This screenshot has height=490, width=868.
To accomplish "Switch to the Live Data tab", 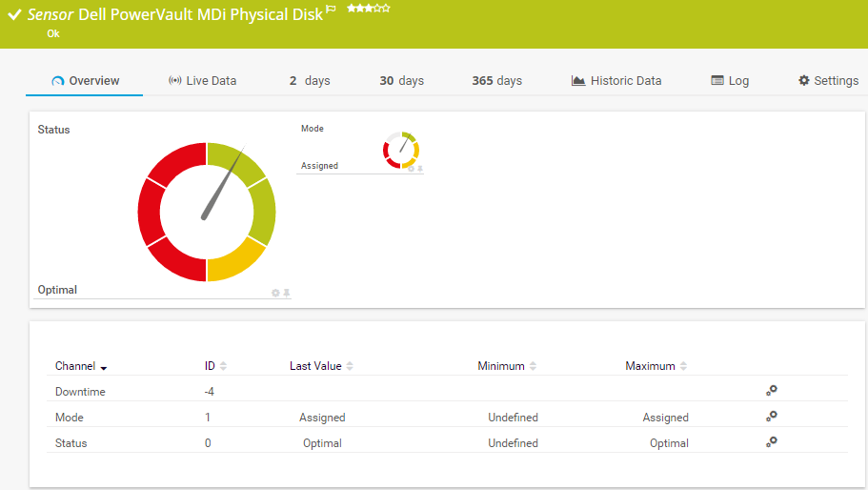I will 202,81.
